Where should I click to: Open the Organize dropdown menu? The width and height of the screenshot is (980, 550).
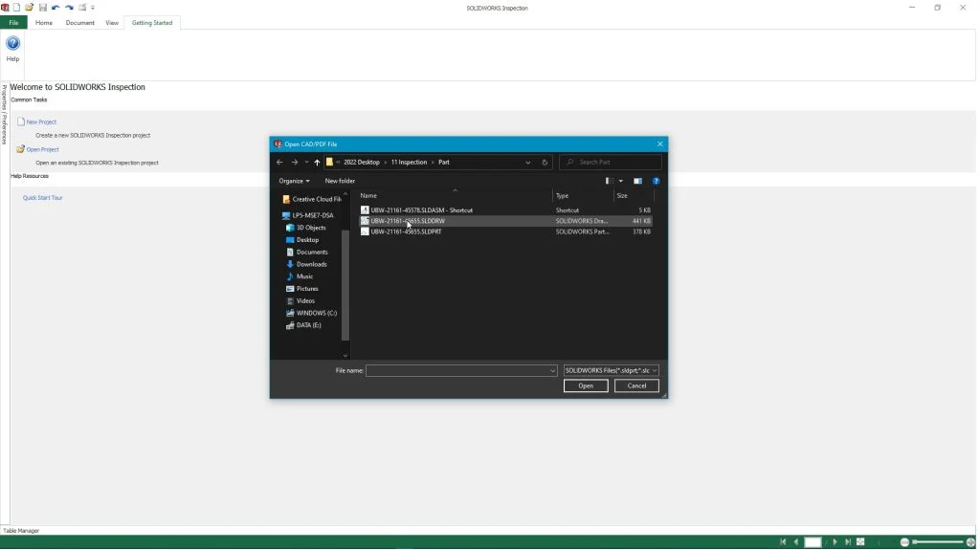pos(295,181)
